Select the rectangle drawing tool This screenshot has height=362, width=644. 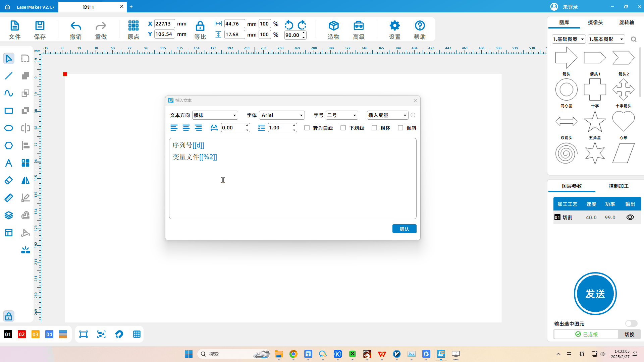click(x=9, y=111)
